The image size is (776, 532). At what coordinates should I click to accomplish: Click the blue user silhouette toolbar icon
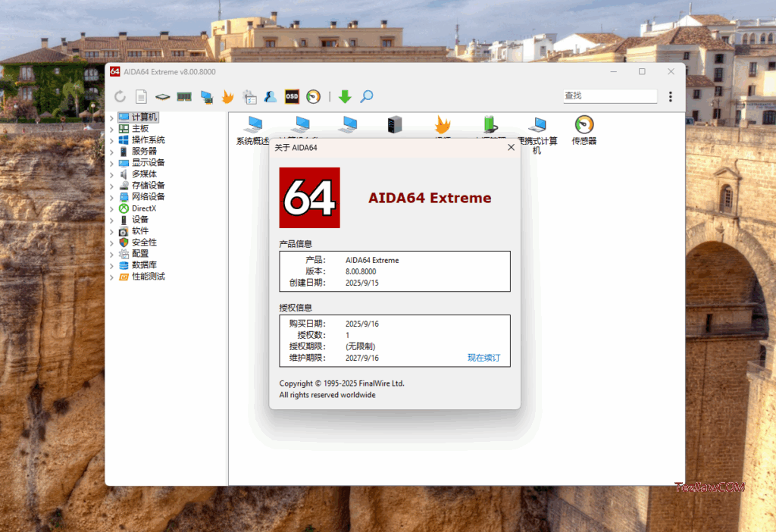pyautogui.click(x=271, y=96)
